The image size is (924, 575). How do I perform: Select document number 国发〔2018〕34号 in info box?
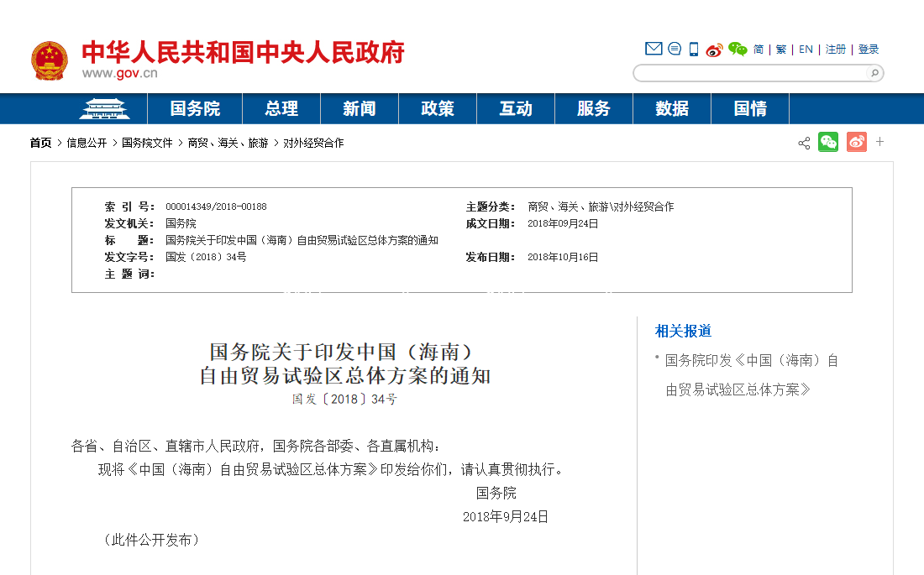(206, 257)
